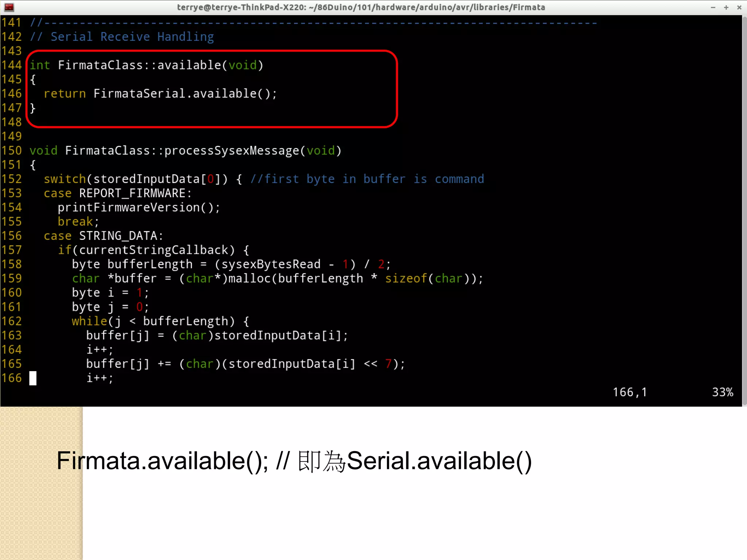Minimize the terminal window

pos(713,7)
